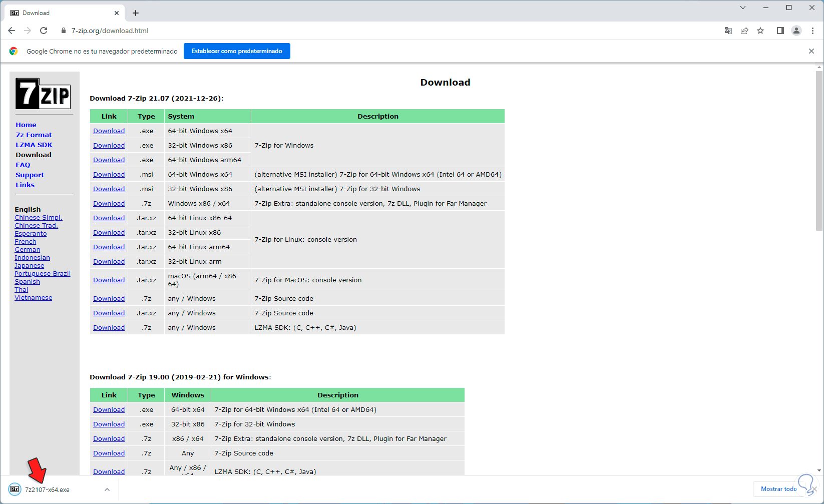Open the Links page

[x=25, y=185]
